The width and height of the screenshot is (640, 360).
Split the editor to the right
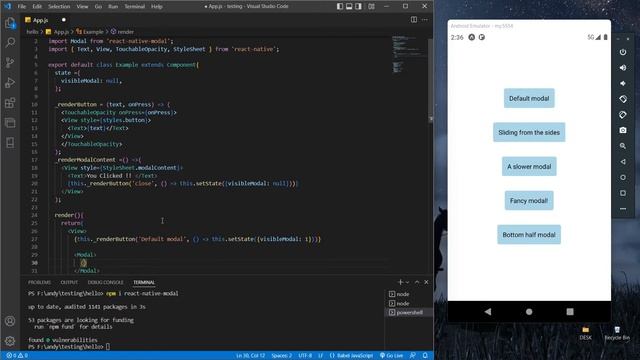tap(413, 20)
